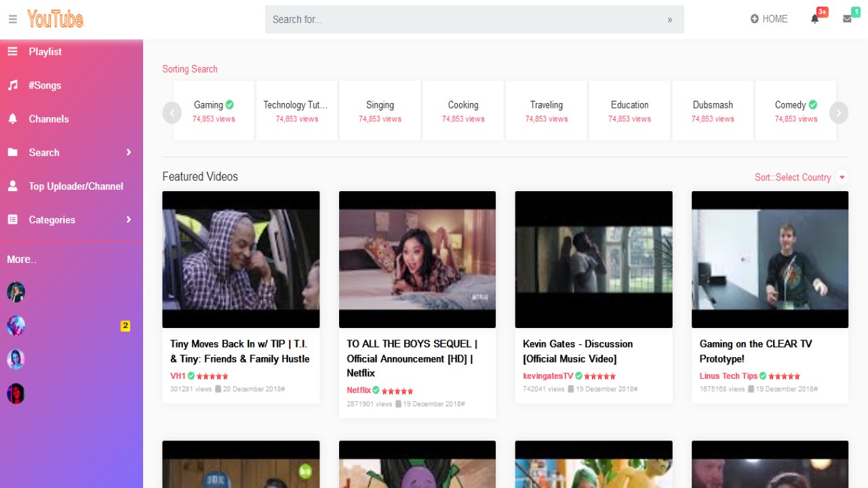Click the Categories list icon in the sidebar
This screenshot has width=868, height=488.
(x=13, y=220)
